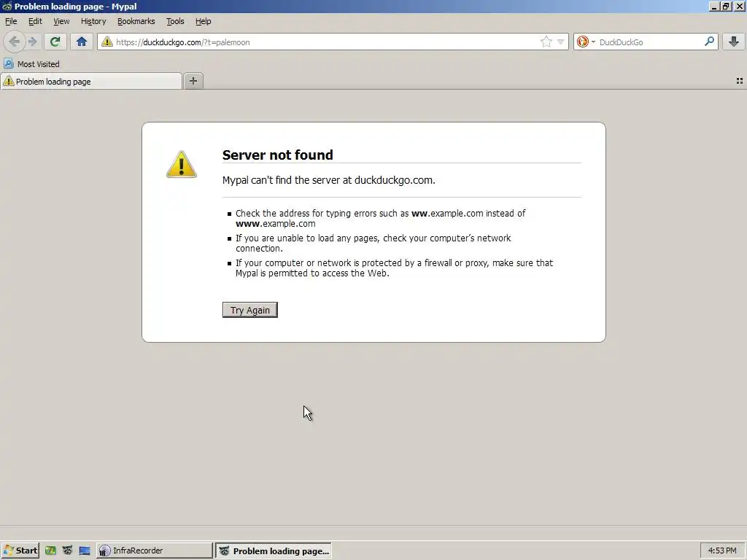747x560 pixels.
Task: Open the Most Visited bookmarks folder
Action: point(31,64)
